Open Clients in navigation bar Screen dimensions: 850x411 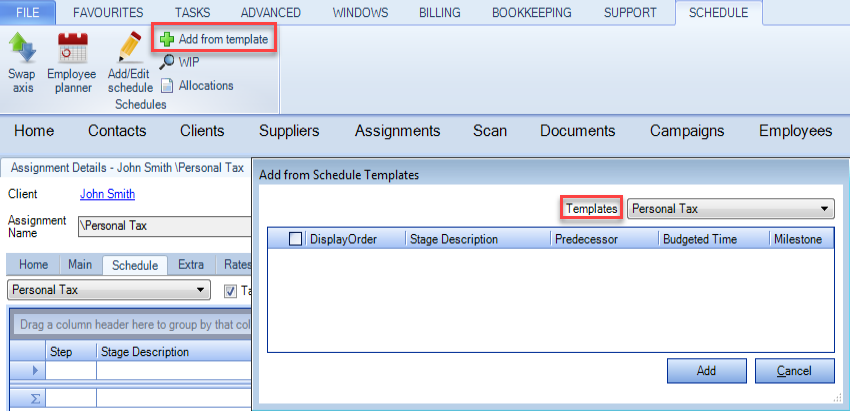point(202,131)
